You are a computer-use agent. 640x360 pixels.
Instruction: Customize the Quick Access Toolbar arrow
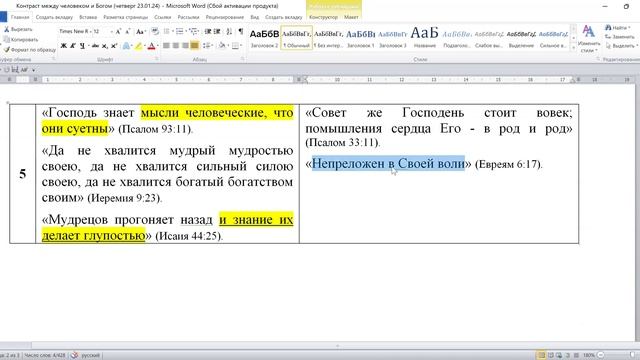(x=33, y=70)
